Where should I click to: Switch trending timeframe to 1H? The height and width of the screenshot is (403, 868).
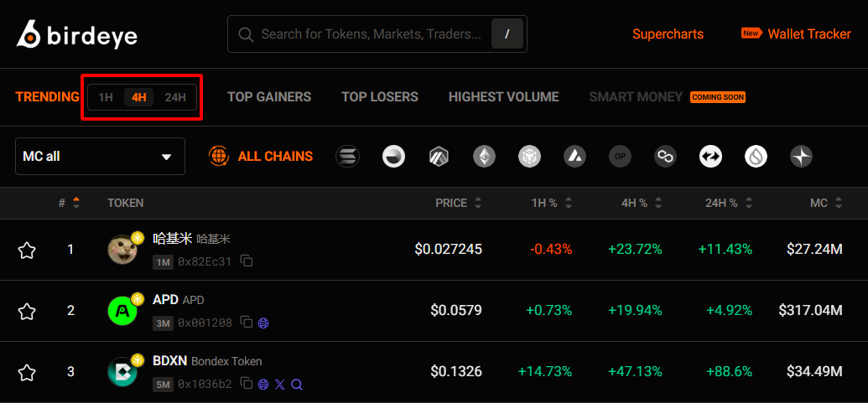(106, 98)
